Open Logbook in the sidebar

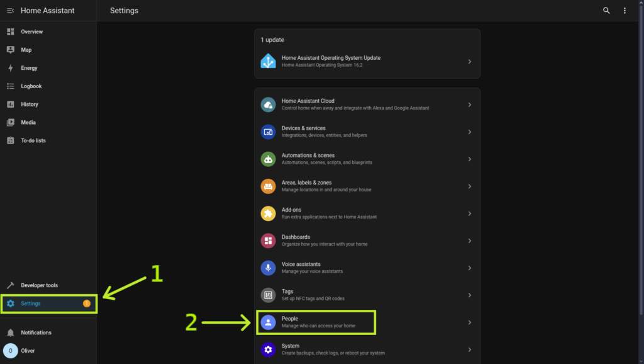pyautogui.click(x=31, y=86)
